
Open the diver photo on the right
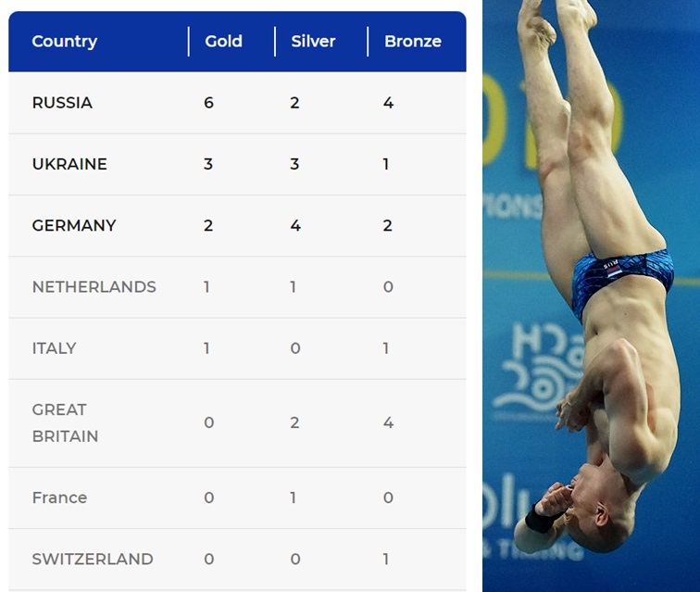pos(591,296)
